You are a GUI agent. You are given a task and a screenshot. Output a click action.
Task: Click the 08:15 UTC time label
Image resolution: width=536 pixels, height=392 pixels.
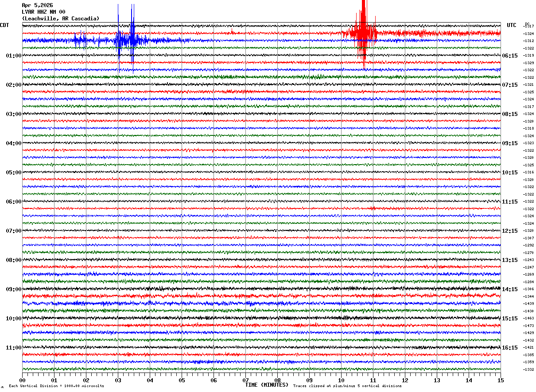pos(509,114)
